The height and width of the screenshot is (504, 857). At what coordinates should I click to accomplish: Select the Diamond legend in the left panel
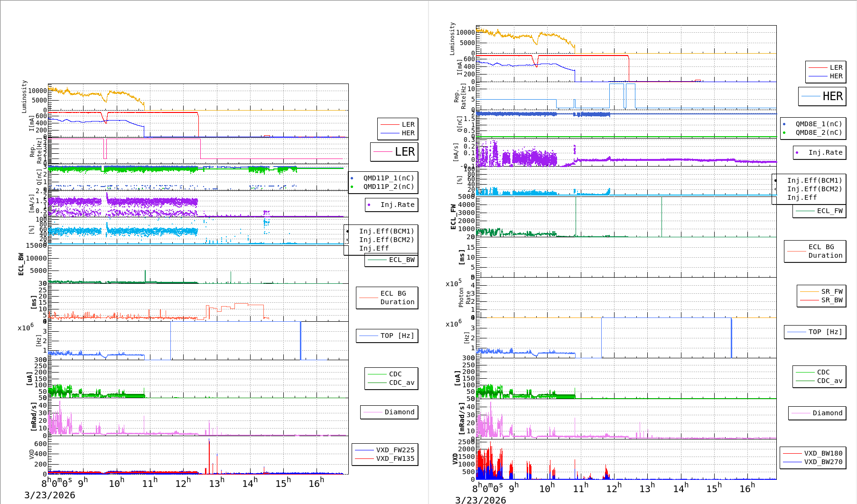coord(389,412)
